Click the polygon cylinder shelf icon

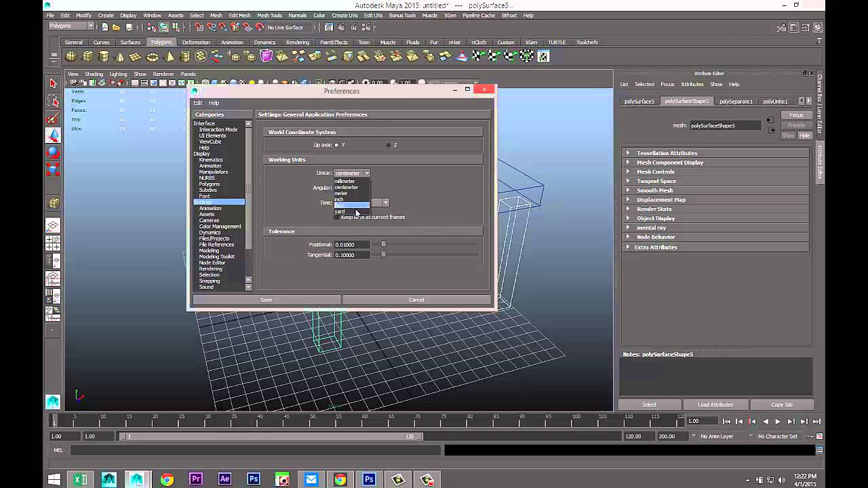click(104, 56)
